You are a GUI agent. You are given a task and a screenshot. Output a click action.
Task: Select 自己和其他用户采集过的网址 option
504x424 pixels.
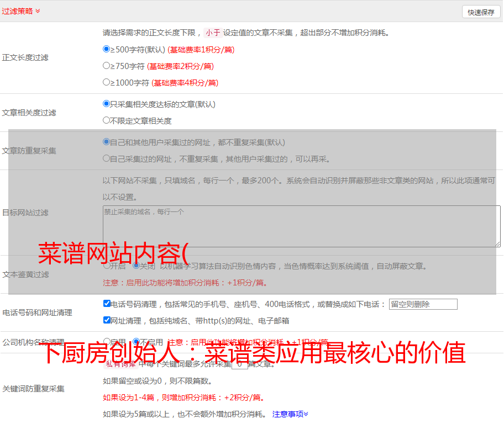click(x=107, y=142)
